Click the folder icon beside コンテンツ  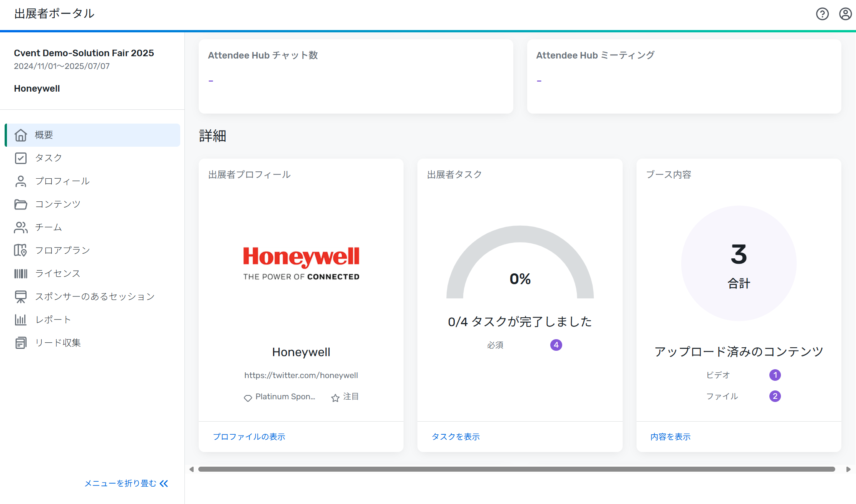tap(21, 204)
